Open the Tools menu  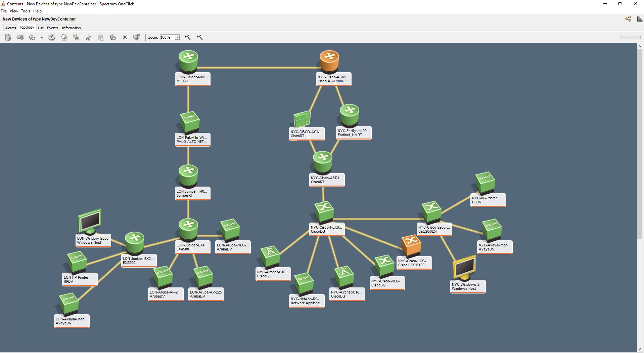[x=26, y=11]
